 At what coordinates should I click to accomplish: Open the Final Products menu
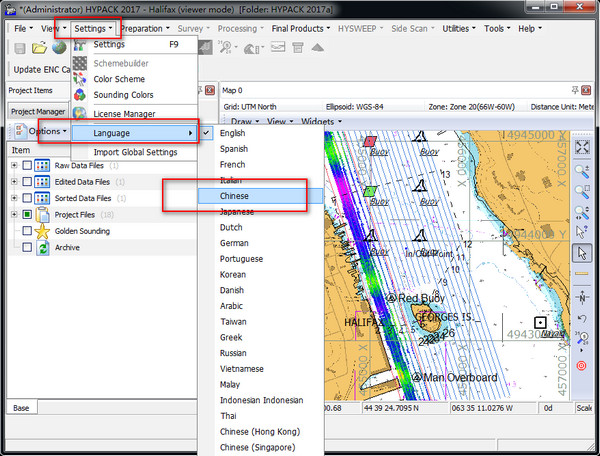[x=301, y=29]
